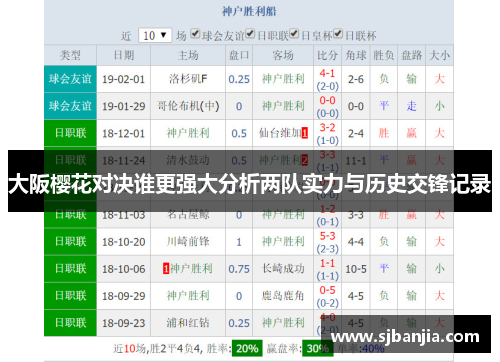Open the 长崎成功 team link

283,268
